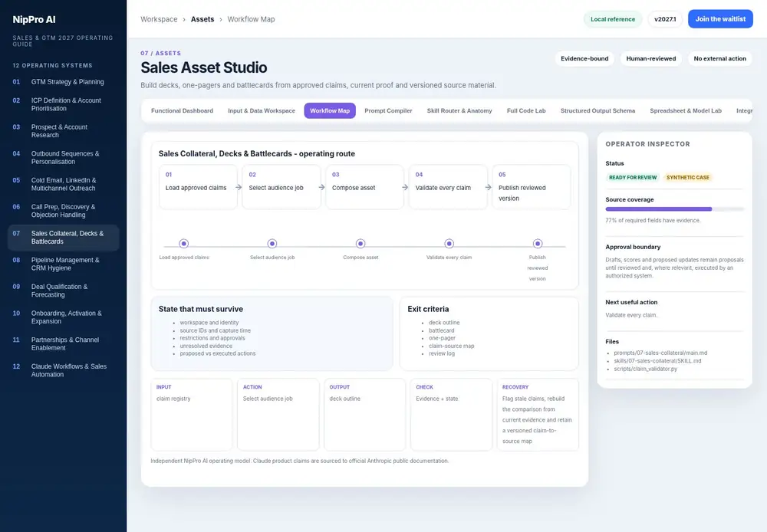Click the Local reference badge
The image size is (767, 532).
tap(612, 20)
